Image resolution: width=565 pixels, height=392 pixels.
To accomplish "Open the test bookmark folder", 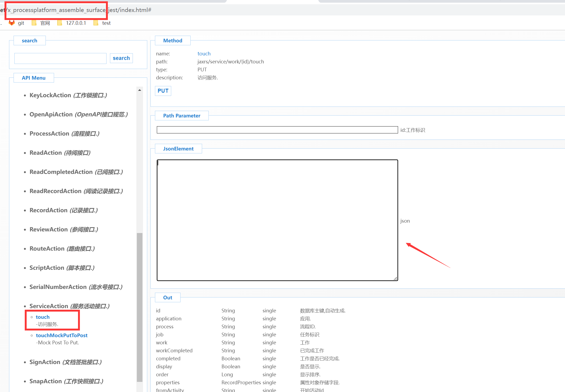I will (103, 23).
